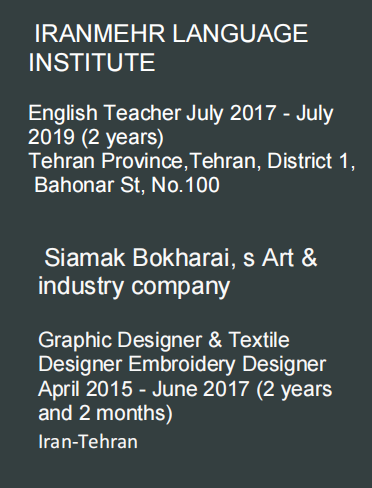
Task: Click the word Textile in the job title
Action: 259,340
